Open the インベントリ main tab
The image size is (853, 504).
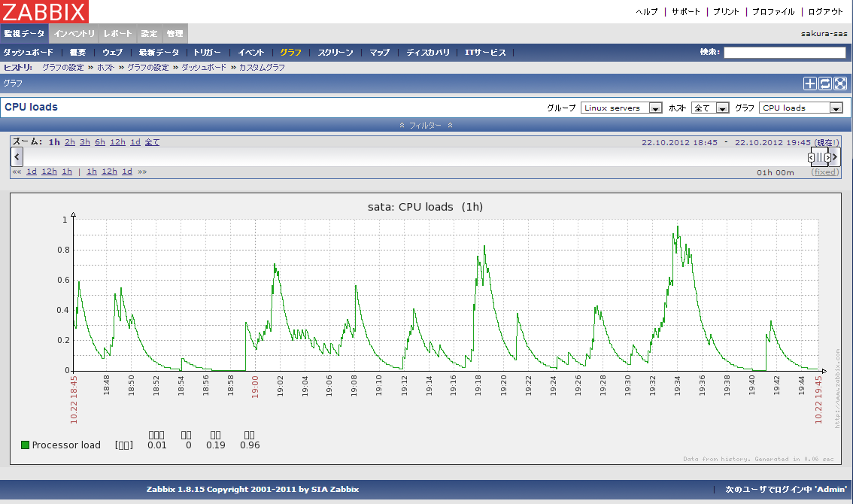click(x=74, y=34)
